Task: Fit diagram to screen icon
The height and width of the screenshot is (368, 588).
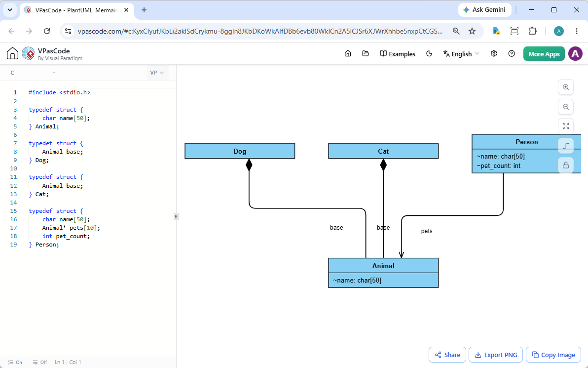Action: point(565,126)
